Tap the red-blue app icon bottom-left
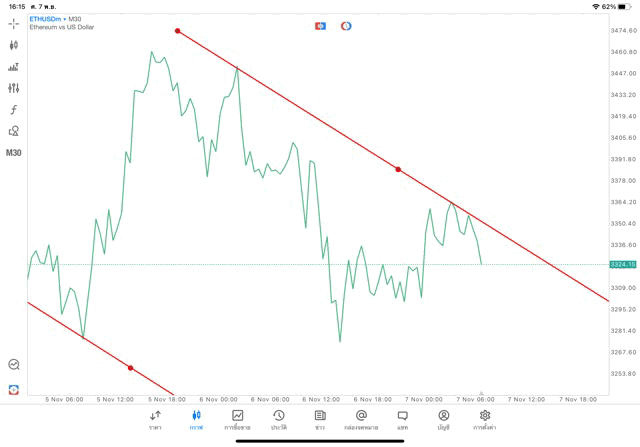 [x=14, y=389]
